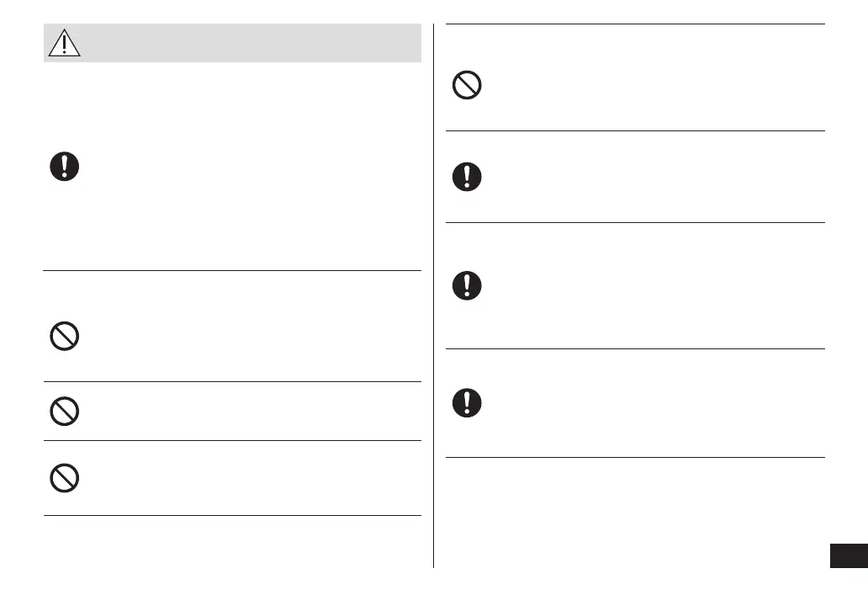Click the empty area below the last right-column section
Screen dimensions: 868x611
631,513
